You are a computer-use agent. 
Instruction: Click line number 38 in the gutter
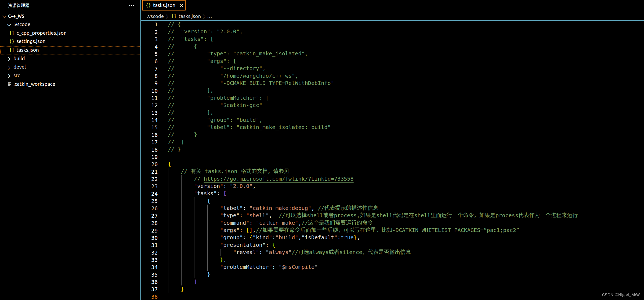coord(154,297)
